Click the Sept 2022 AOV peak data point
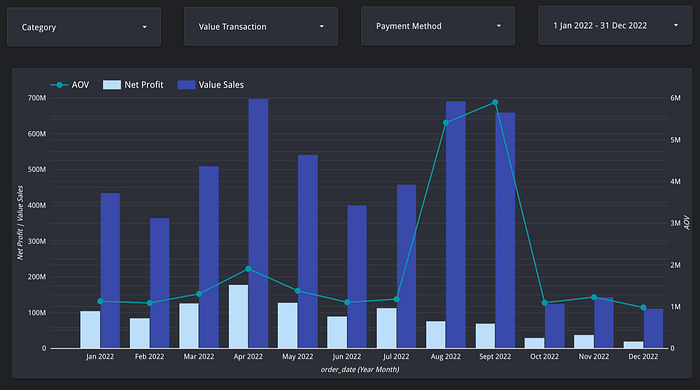Image resolution: width=700 pixels, height=390 pixels. click(495, 103)
